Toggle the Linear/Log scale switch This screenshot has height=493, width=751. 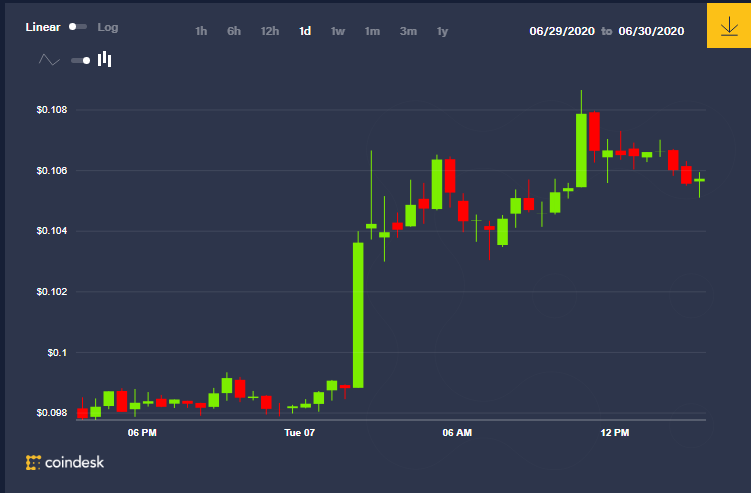pos(78,27)
